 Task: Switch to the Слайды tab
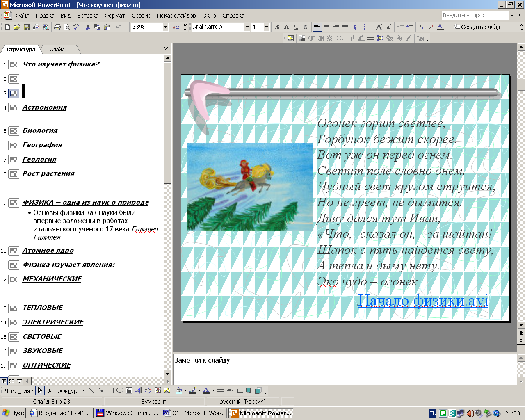59,49
